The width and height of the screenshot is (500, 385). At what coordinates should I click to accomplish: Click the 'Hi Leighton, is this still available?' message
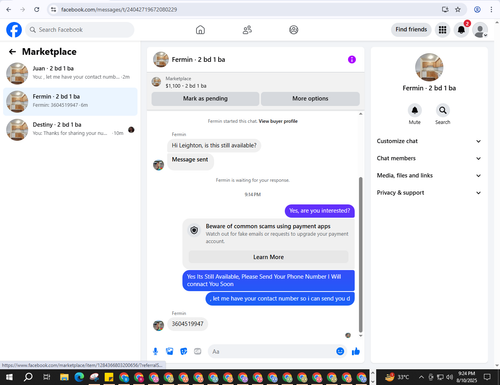pyautogui.click(x=214, y=145)
